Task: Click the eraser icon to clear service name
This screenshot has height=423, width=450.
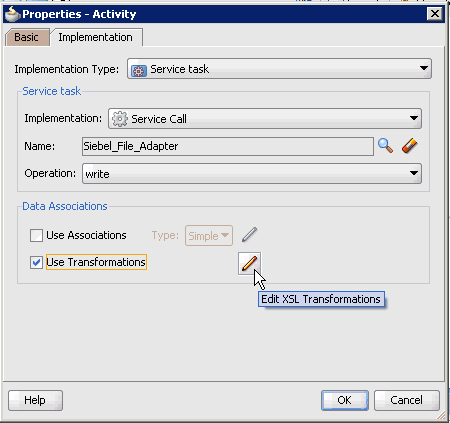Action: (x=410, y=146)
